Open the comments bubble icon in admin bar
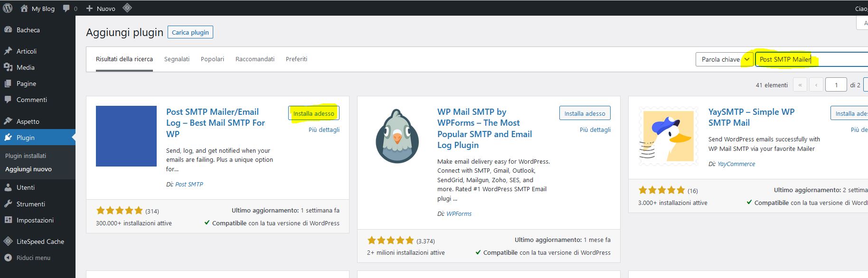Viewport: 868px width, 278px height. [x=66, y=9]
